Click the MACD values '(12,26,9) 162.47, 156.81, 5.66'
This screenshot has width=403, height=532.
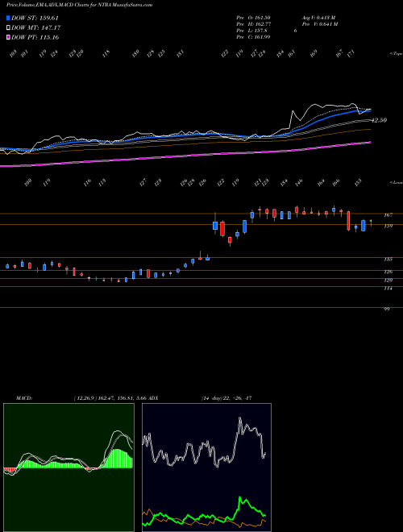tap(110, 398)
